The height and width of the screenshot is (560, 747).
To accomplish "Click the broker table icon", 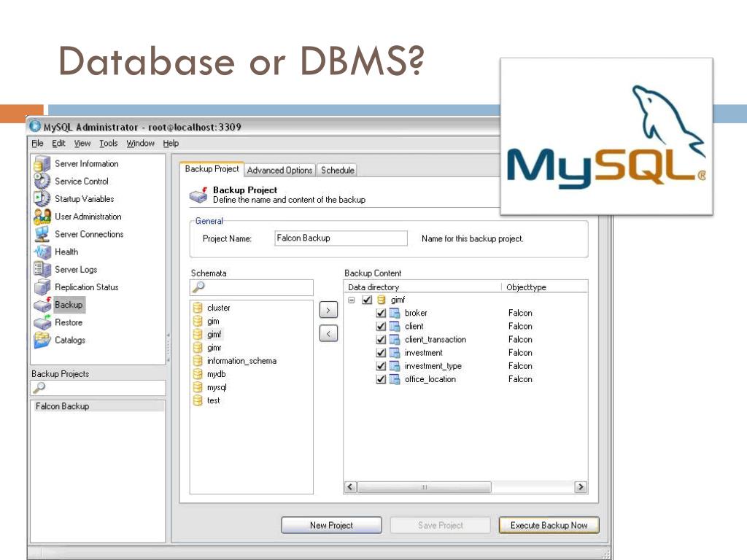I will click(x=395, y=313).
